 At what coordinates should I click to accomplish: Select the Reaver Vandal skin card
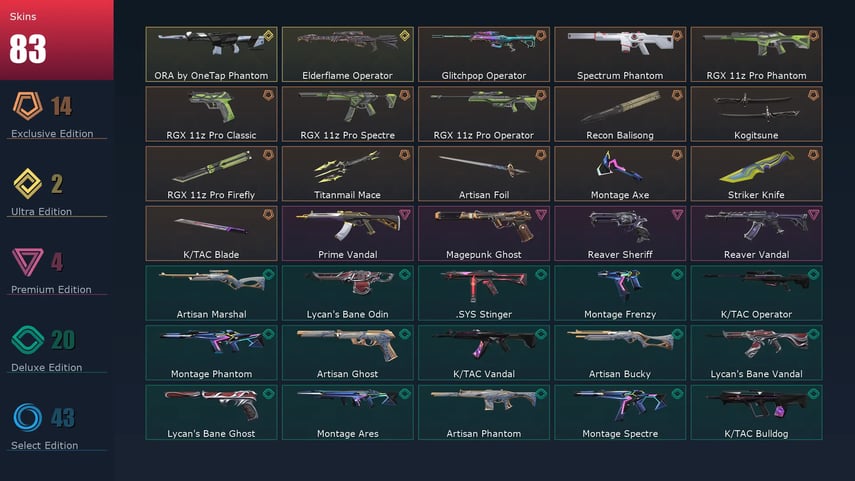(756, 233)
